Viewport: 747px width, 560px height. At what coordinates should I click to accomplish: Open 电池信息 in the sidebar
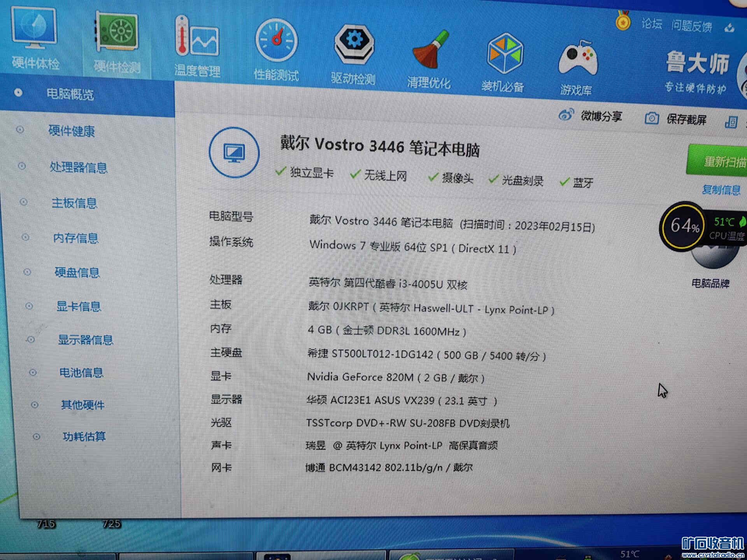[x=81, y=373]
